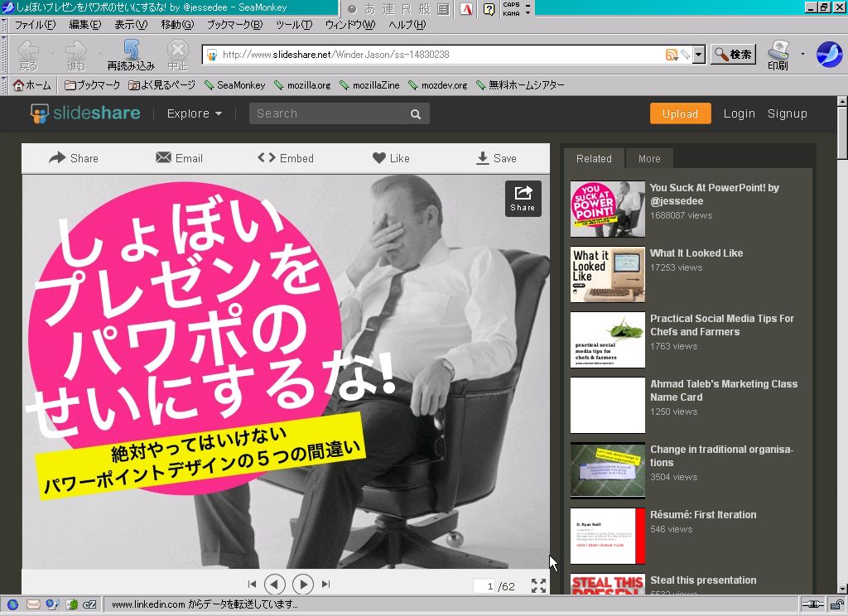Switch to the More tab
848x616 pixels.
coord(649,158)
